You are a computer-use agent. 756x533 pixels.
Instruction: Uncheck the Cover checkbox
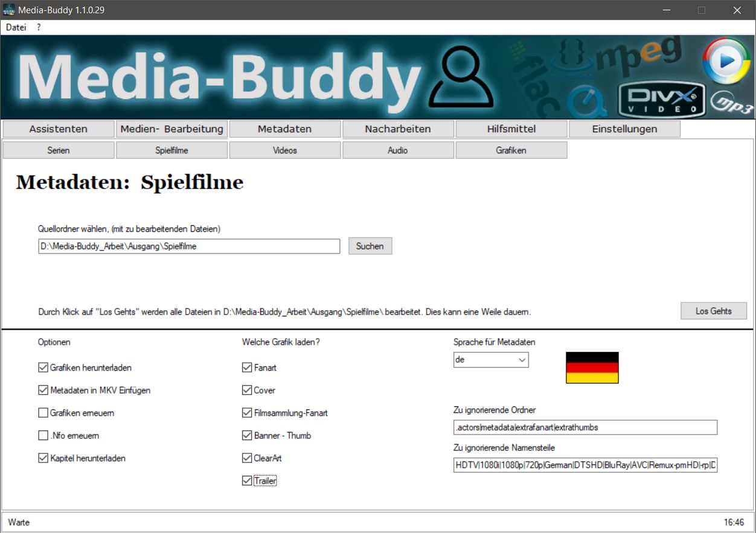coord(247,390)
